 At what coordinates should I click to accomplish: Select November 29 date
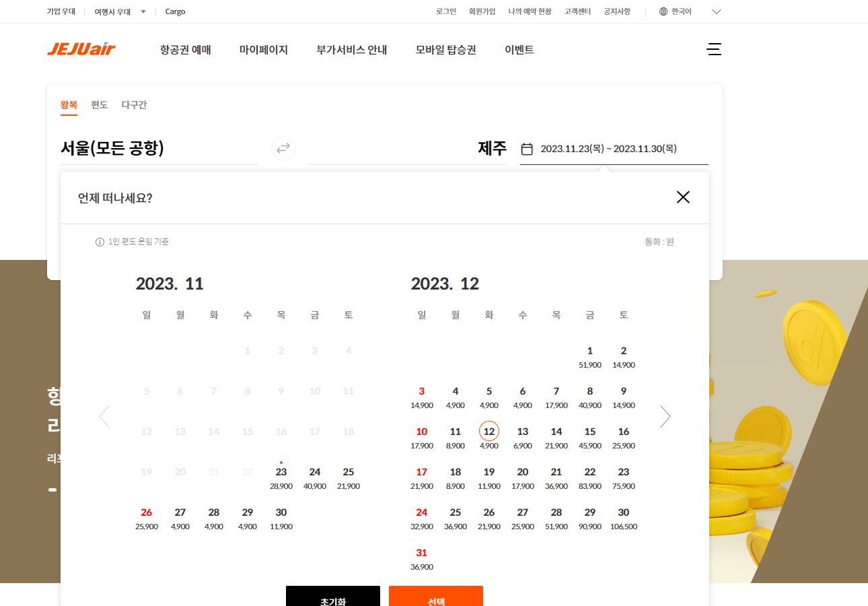point(248,518)
